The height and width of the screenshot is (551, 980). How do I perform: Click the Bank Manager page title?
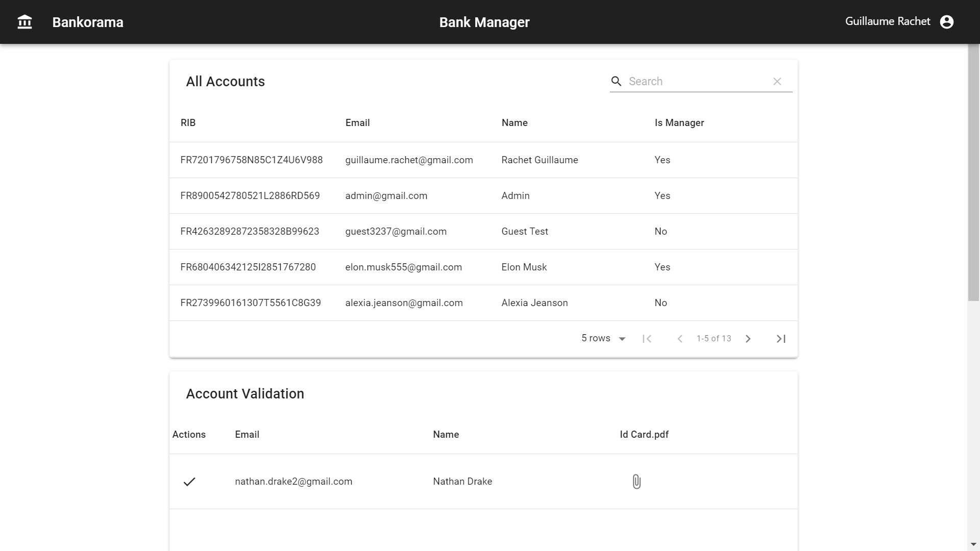pos(484,22)
